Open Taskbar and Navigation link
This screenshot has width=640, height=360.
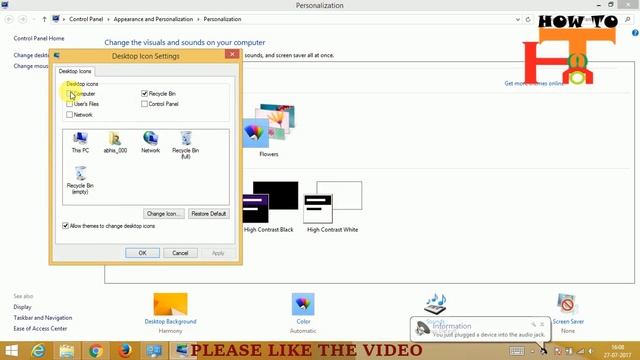42,318
